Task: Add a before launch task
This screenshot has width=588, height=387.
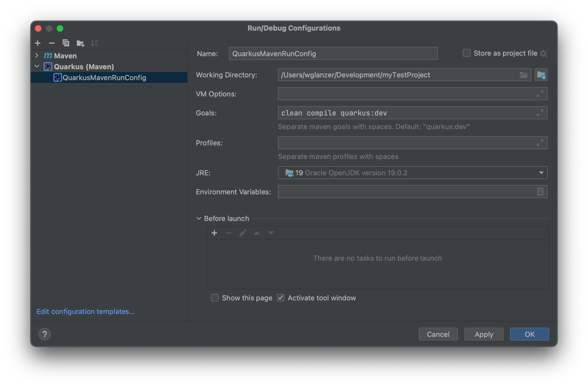Action: (214, 233)
